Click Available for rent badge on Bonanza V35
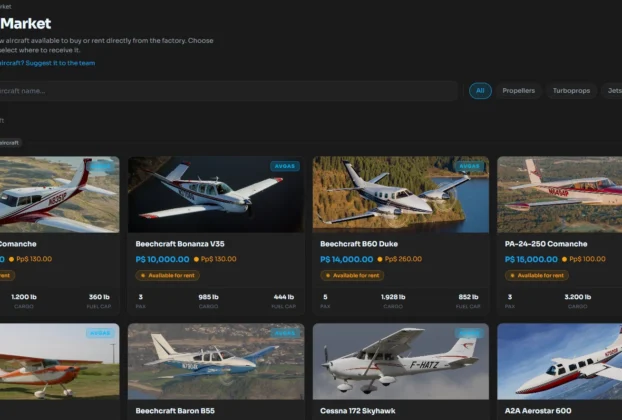Screen dimensions: 622x420 [x=167, y=275]
